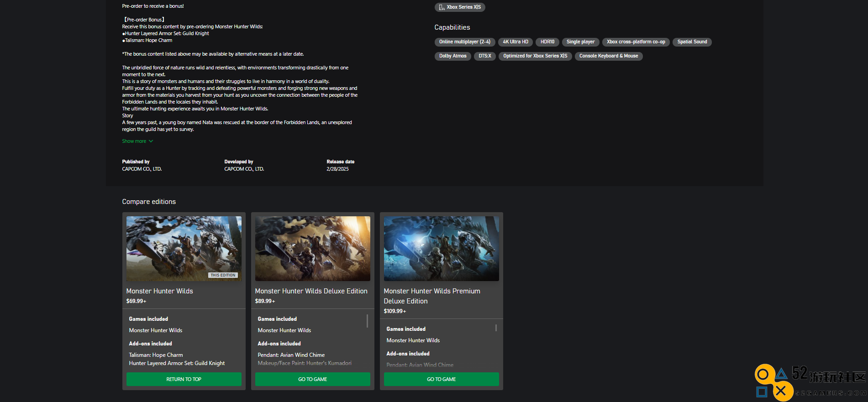Screen dimensions: 868x402
Task: Click 'Talisman: Hope Charm' add-on in standard edition
Action: [156, 355]
